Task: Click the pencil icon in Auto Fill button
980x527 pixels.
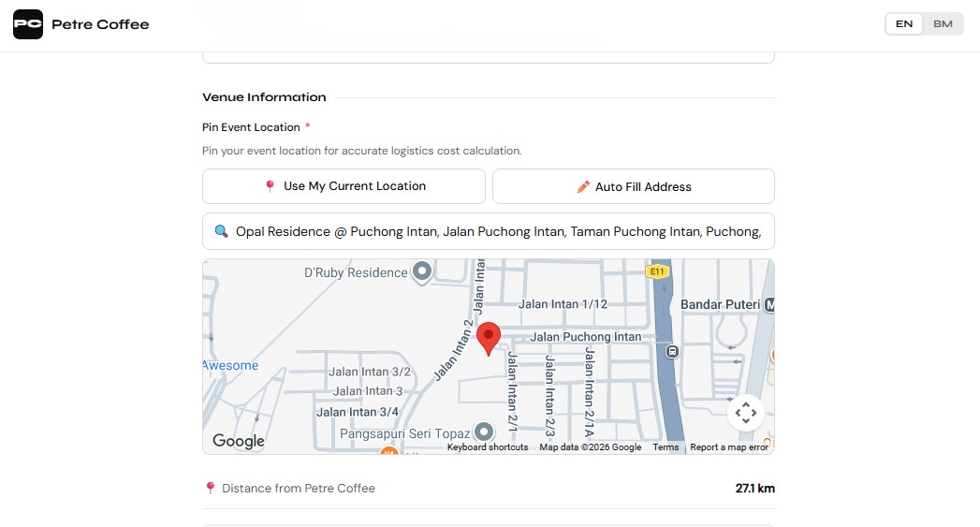Action: (583, 186)
